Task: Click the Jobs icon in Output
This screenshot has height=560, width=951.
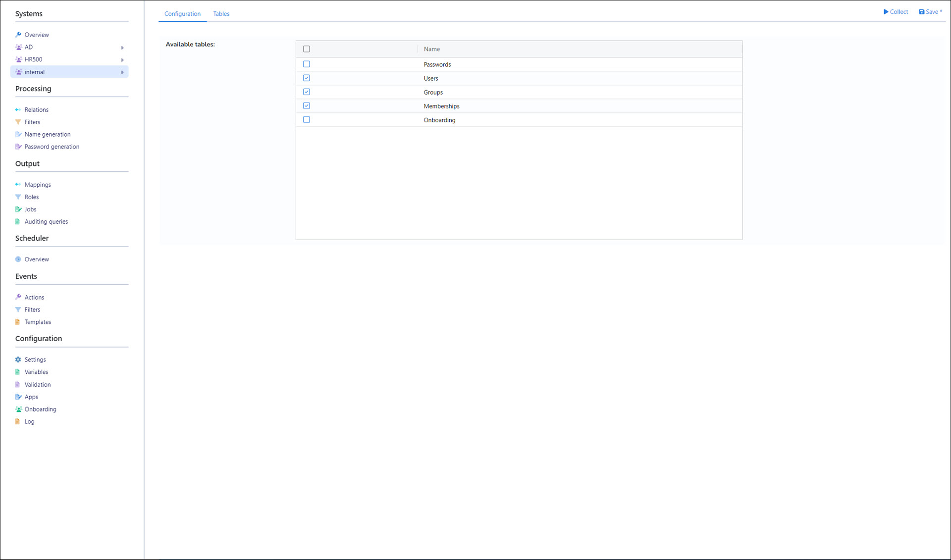Action: coord(18,209)
